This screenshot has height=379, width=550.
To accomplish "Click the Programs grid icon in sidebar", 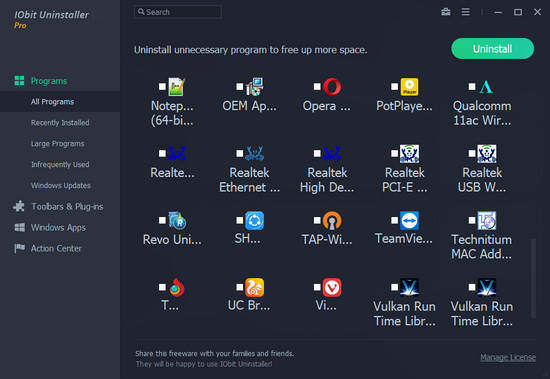I will point(19,81).
